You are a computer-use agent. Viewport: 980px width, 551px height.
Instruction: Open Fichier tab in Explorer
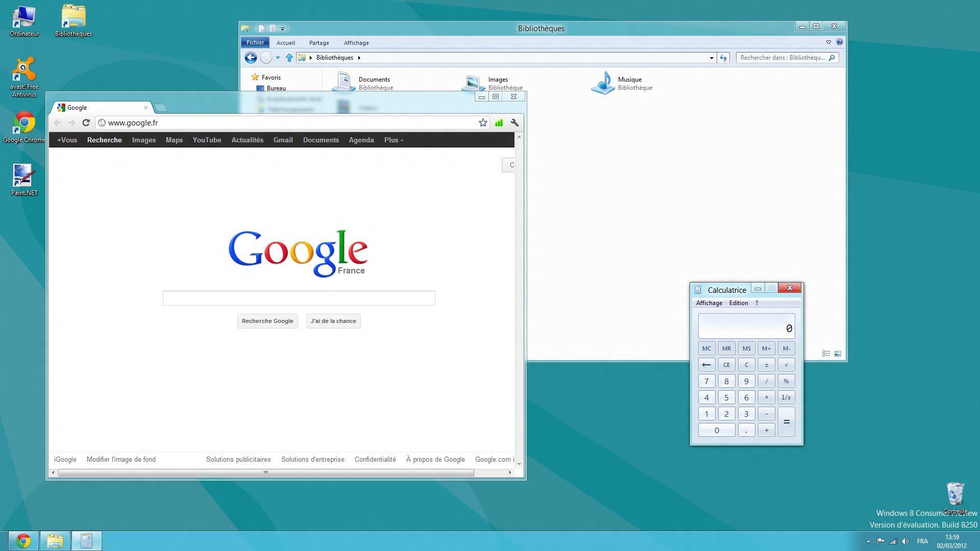click(255, 42)
